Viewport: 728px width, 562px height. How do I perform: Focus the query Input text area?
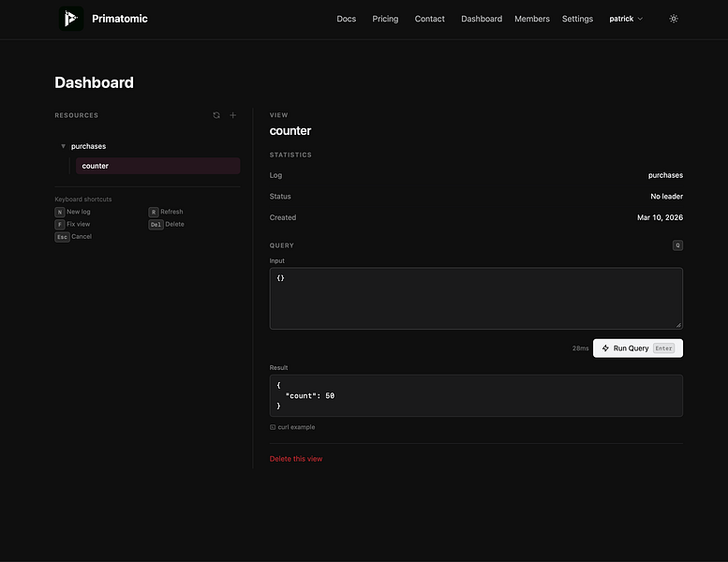coord(475,298)
